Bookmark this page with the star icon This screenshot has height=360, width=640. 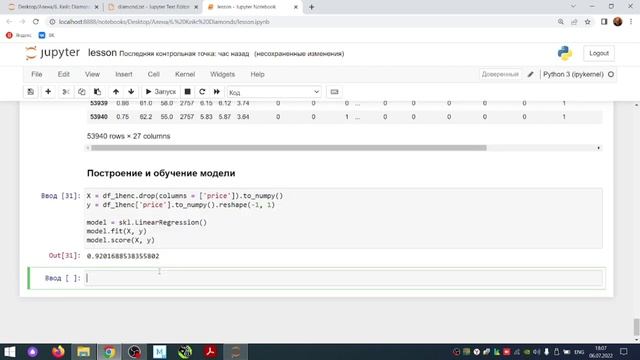click(587, 22)
